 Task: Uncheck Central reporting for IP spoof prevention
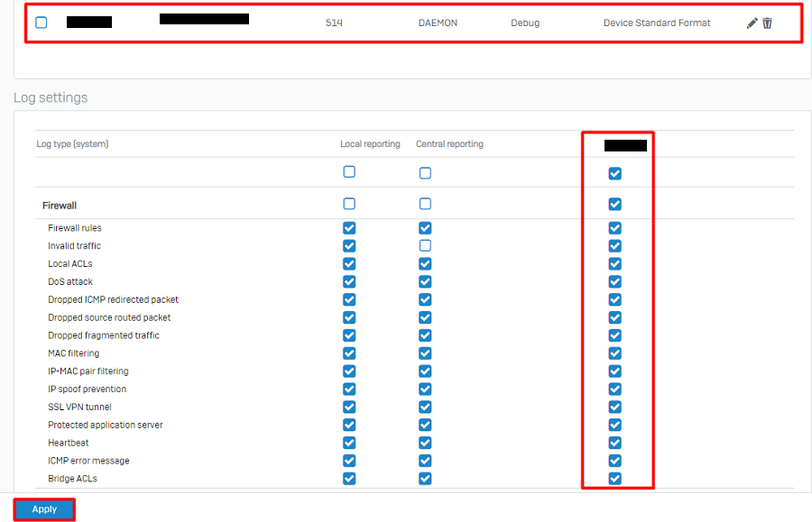tap(425, 389)
